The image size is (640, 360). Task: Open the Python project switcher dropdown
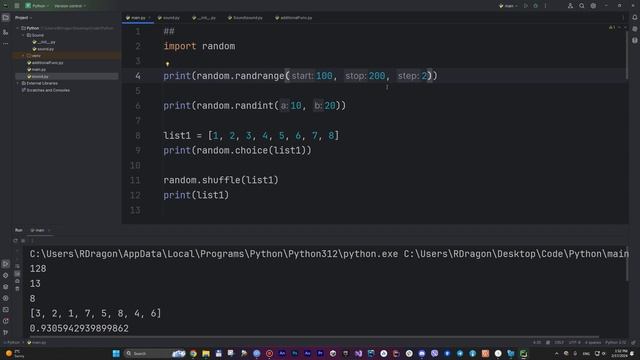pyautogui.click(x=36, y=6)
